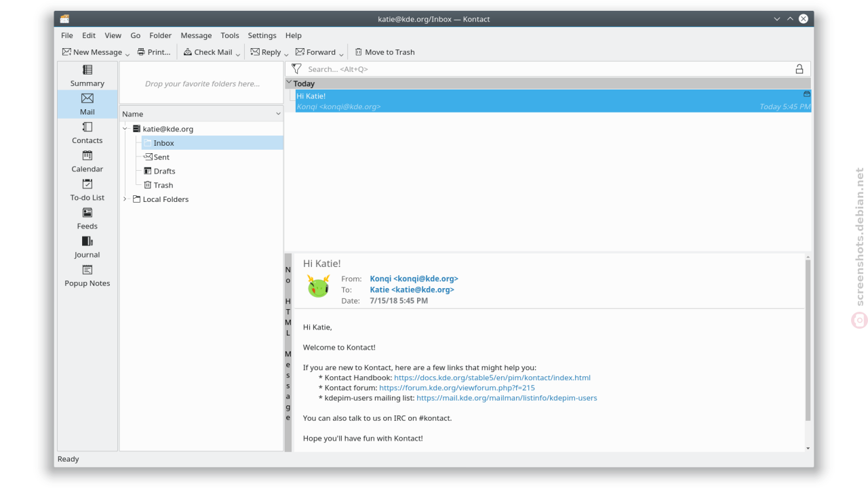Open the Calendar component
This screenshot has width=868, height=488.
87,161
